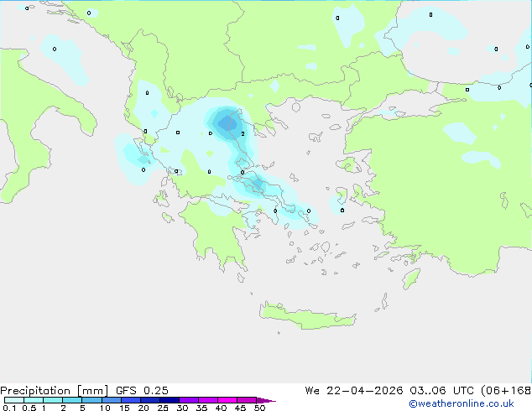Click the '30' legend scale label

pyautogui.click(x=182, y=408)
